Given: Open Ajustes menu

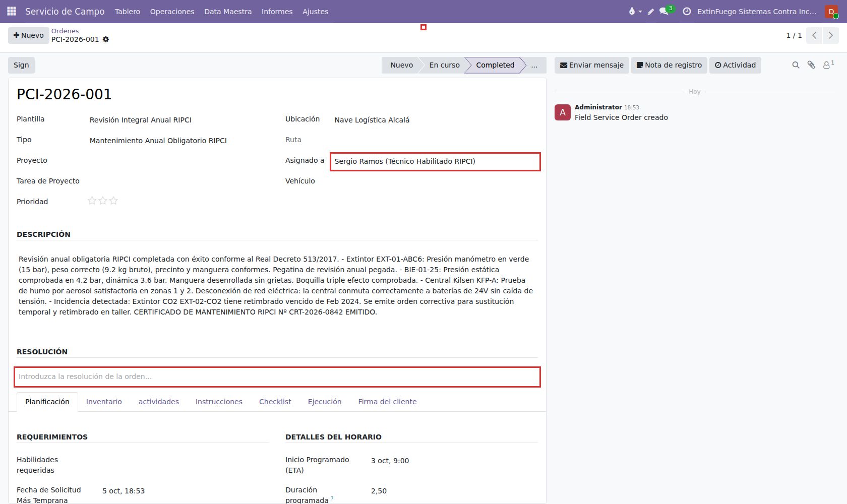Looking at the screenshot, I should (315, 12).
